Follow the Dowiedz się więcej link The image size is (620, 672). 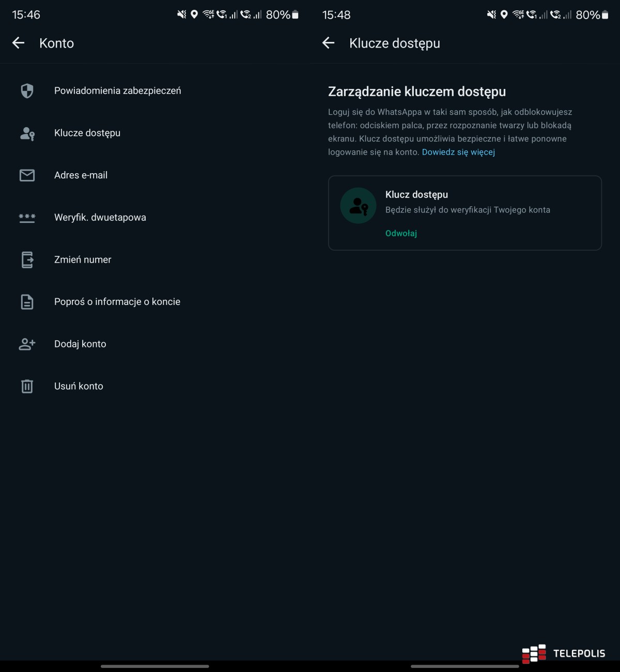458,152
